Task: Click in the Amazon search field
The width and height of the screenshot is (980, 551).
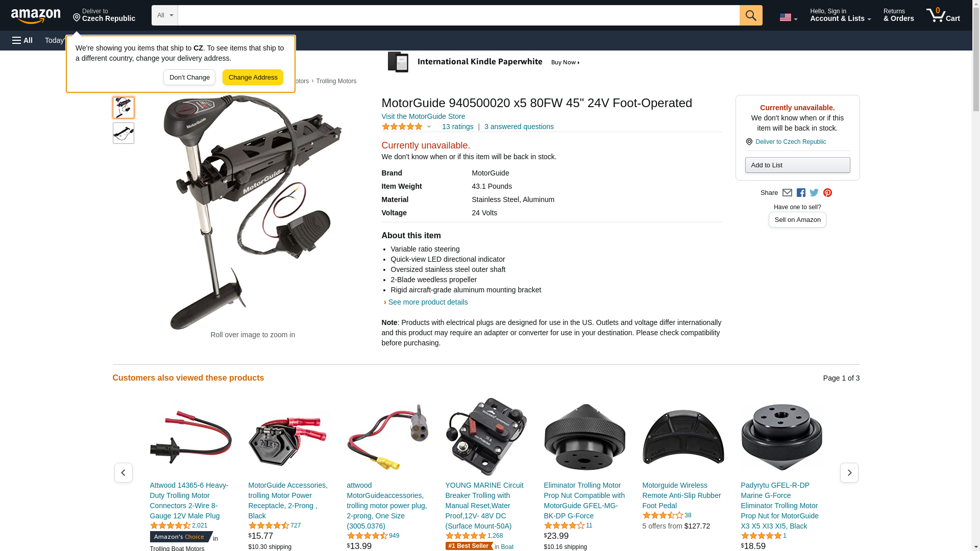Action: [458, 15]
